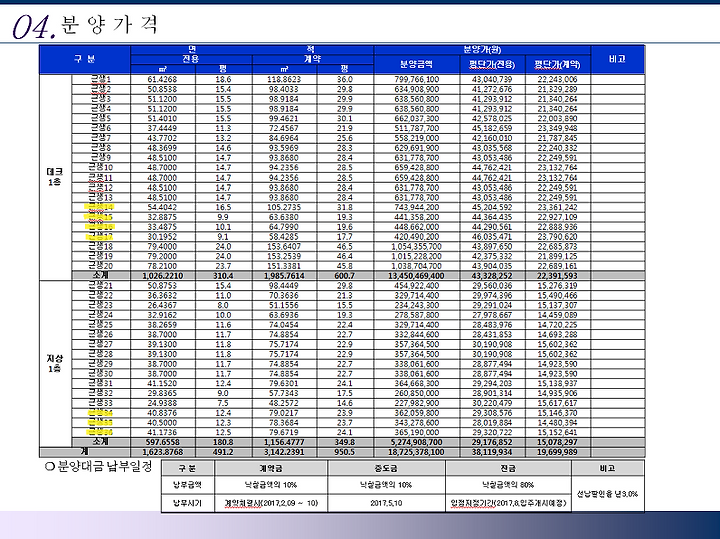The image size is (720, 539).
Task: Click the price cell 365,190,000
Action: (x=416, y=432)
